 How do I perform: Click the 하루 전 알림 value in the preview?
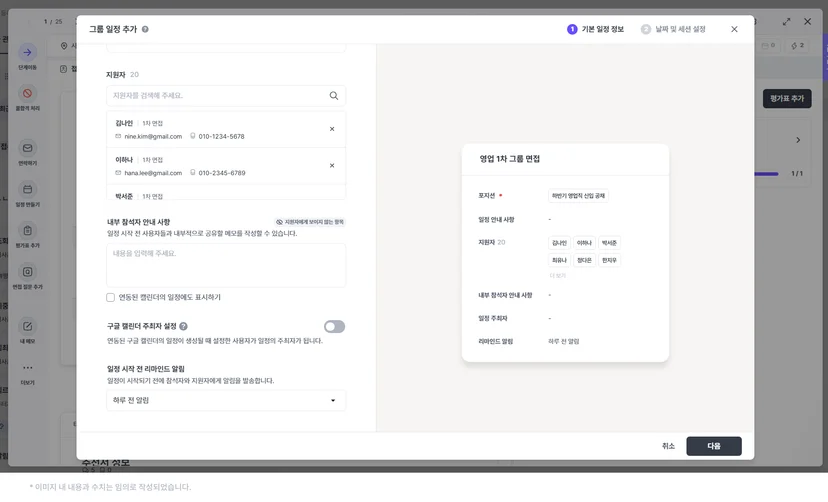coord(563,342)
